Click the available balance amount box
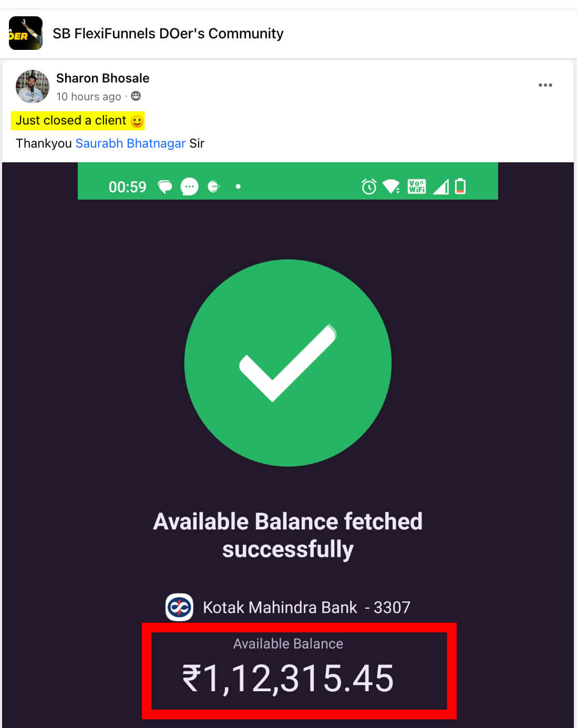Viewport: 577px width, 728px height. tap(299, 671)
